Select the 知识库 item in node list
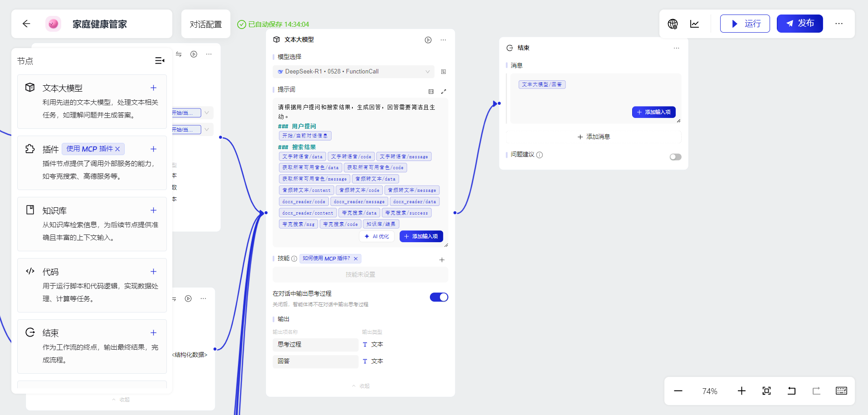The width and height of the screenshot is (868, 415). click(x=92, y=224)
